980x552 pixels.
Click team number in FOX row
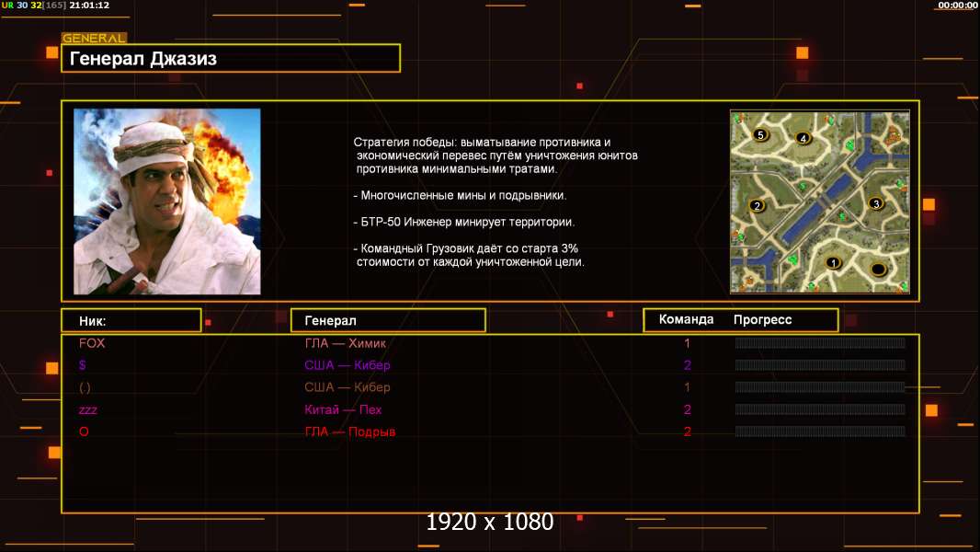point(687,343)
